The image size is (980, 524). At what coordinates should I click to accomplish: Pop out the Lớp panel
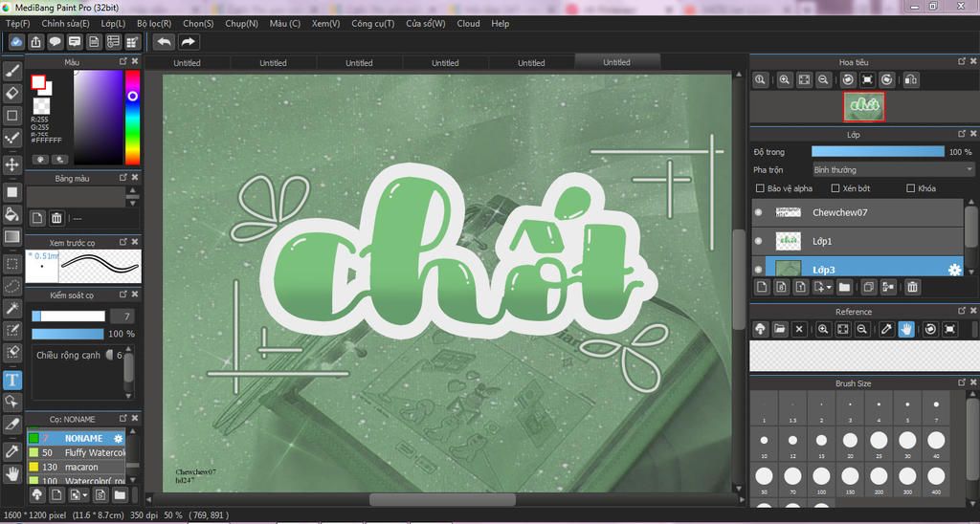click(962, 134)
